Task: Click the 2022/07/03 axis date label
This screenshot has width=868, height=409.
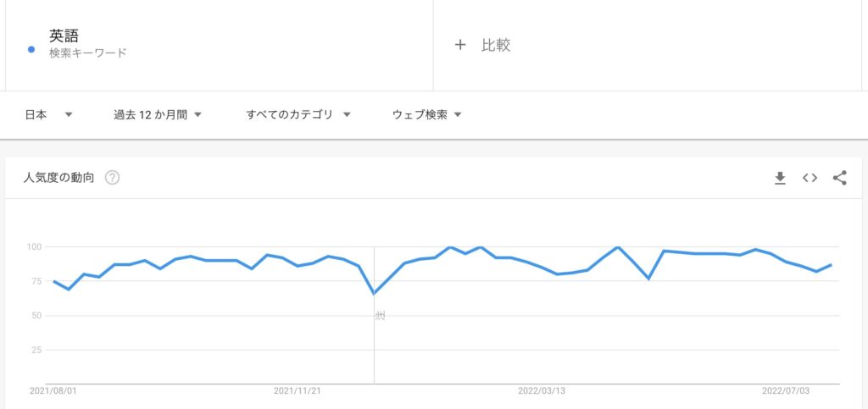Action: tap(786, 390)
